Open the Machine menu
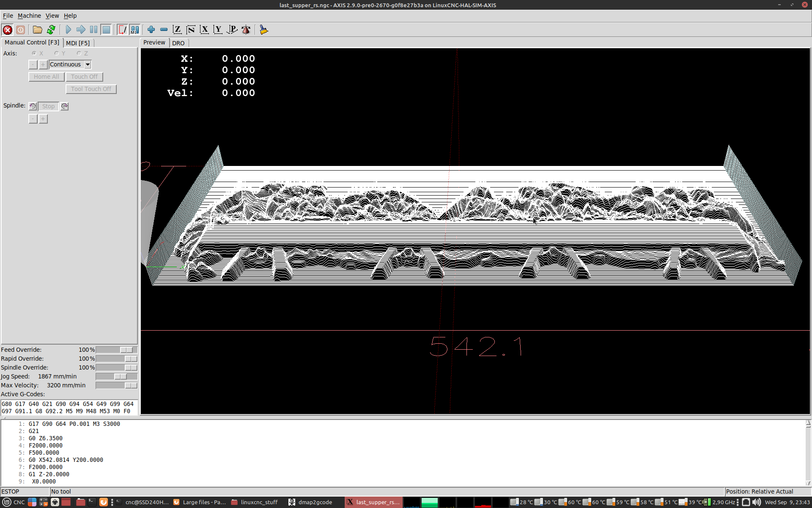Viewport: 812px width, 508px height. pyautogui.click(x=29, y=16)
